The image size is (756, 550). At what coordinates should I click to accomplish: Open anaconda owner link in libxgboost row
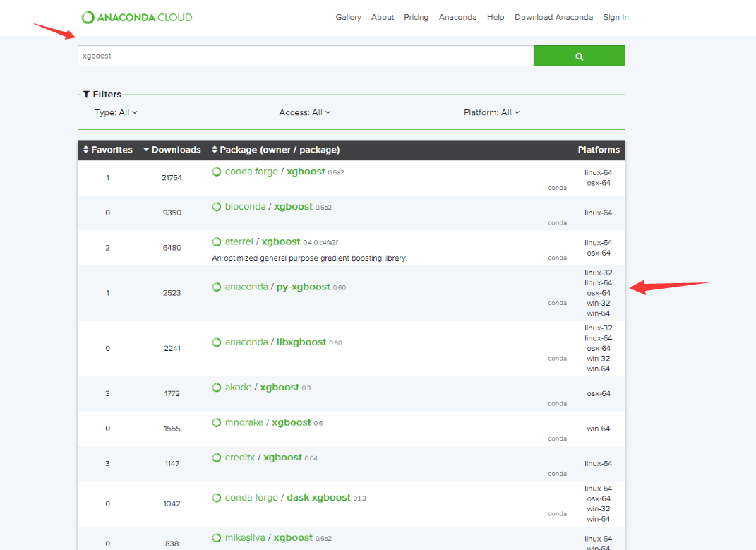click(246, 342)
